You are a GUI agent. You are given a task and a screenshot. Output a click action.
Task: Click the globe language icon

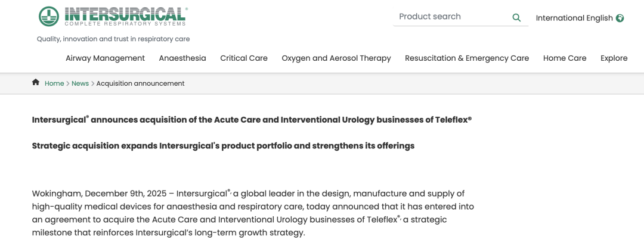[x=620, y=18]
